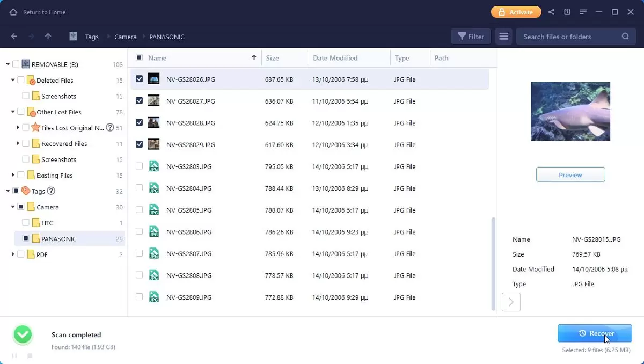Screen dimensions: 644x364
Task: Collapse the Deleted Files tree node
Action: point(12,80)
